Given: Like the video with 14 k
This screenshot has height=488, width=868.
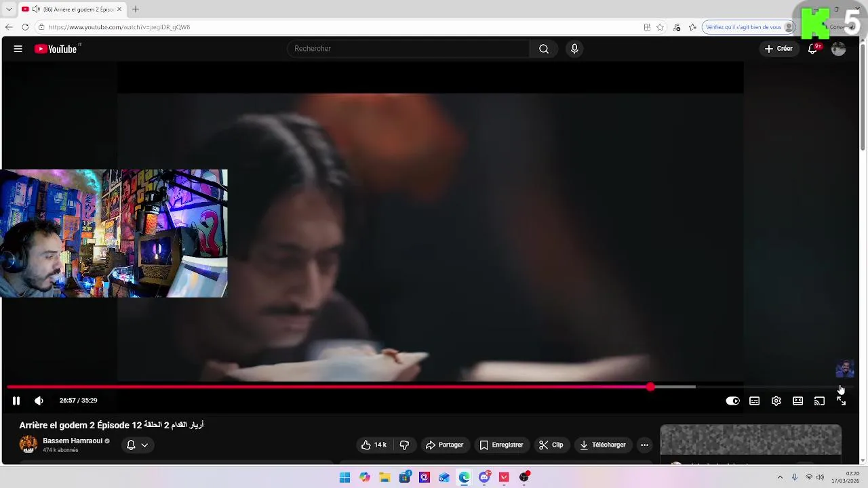Looking at the screenshot, I should [x=373, y=445].
